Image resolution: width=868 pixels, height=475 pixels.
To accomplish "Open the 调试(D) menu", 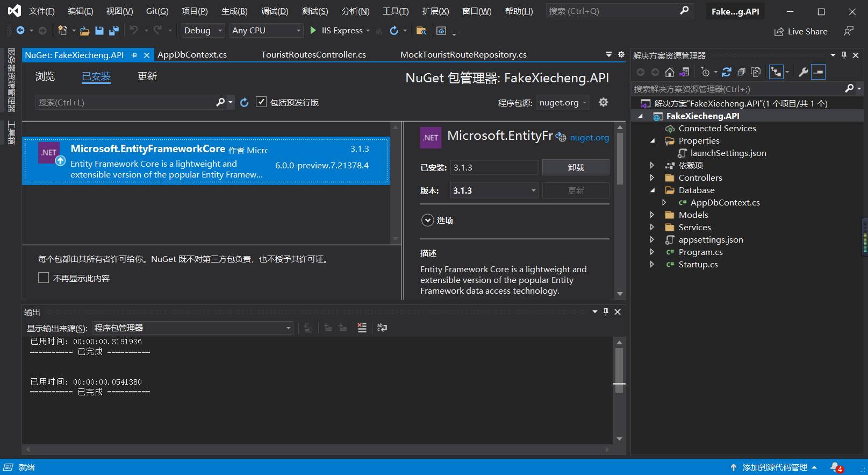I will [x=275, y=11].
